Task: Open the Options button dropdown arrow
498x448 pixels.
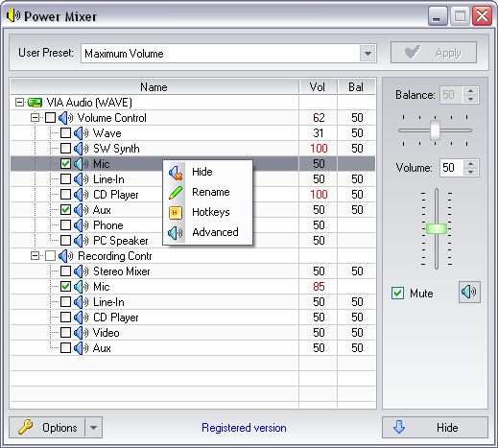Action: 93,428
